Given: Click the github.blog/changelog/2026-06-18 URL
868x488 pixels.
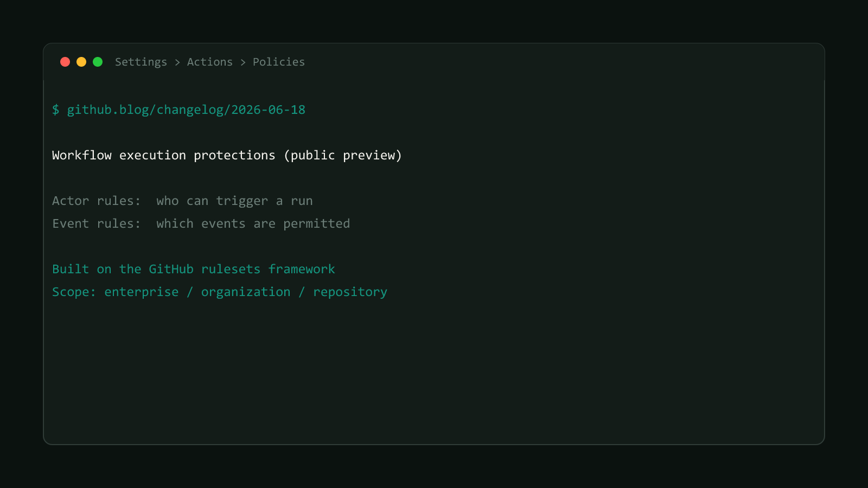Looking at the screenshot, I should tap(186, 110).
